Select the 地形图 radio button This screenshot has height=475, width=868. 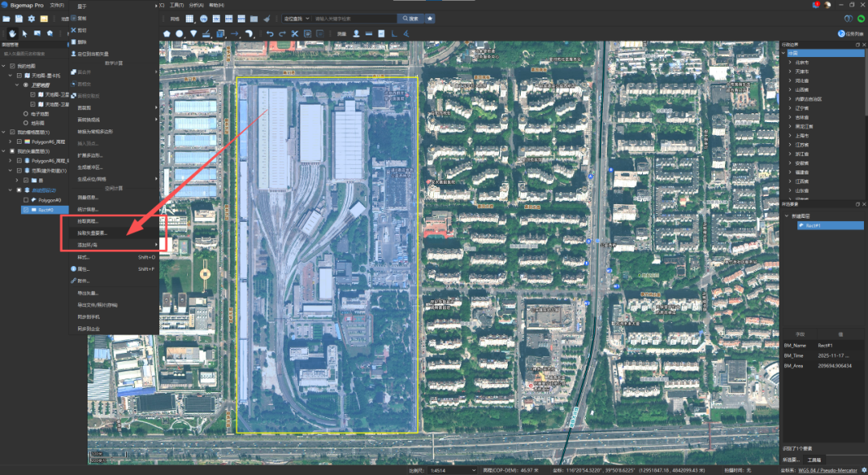coord(26,123)
